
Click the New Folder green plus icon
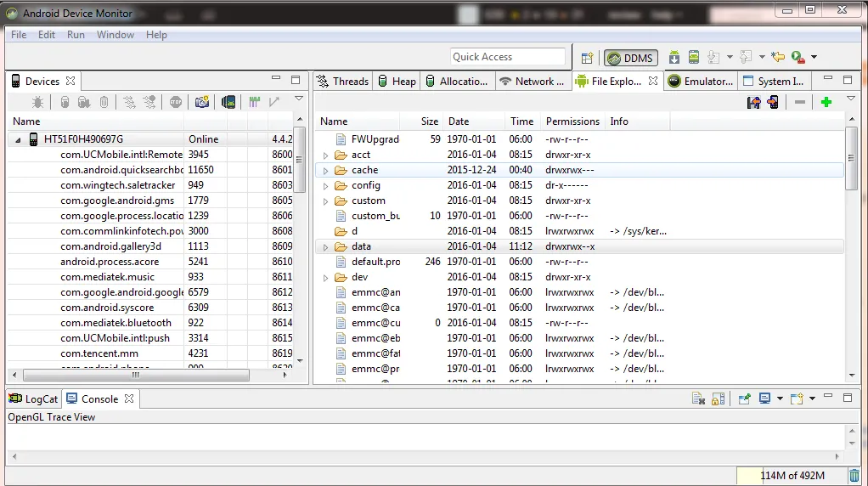(826, 102)
